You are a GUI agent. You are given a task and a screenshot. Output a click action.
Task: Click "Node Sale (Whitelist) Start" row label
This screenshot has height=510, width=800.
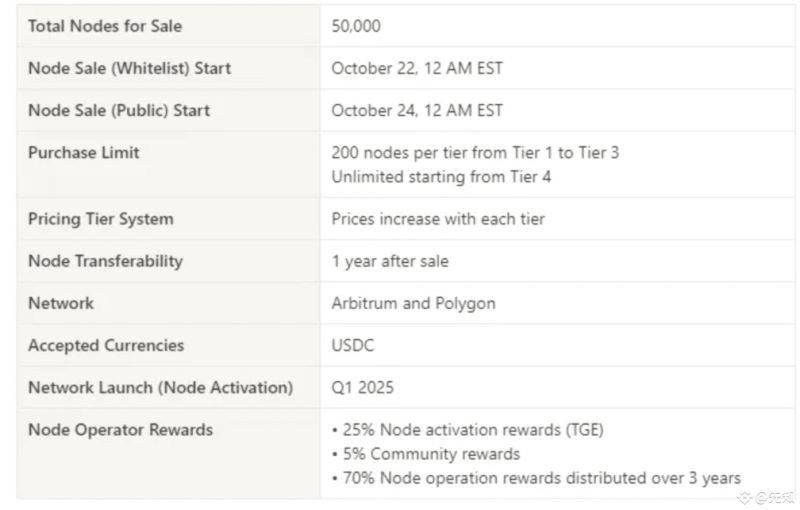129,68
